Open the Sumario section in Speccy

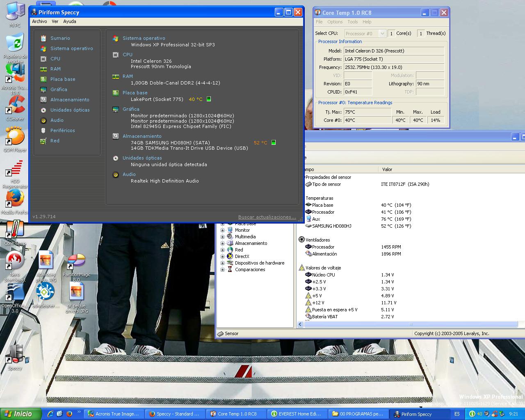click(60, 38)
